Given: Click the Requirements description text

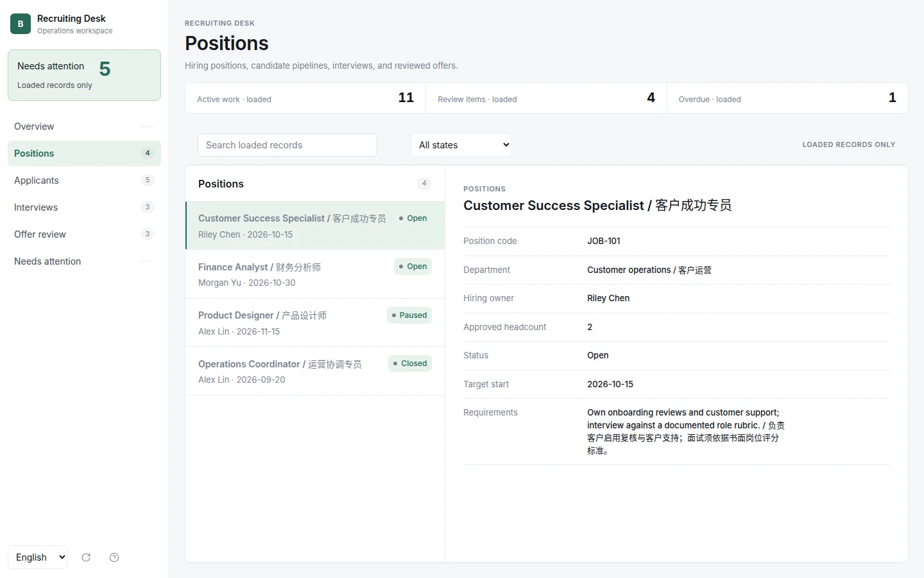Looking at the screenshot, I should pyautogui.click(x=686, y=432).
